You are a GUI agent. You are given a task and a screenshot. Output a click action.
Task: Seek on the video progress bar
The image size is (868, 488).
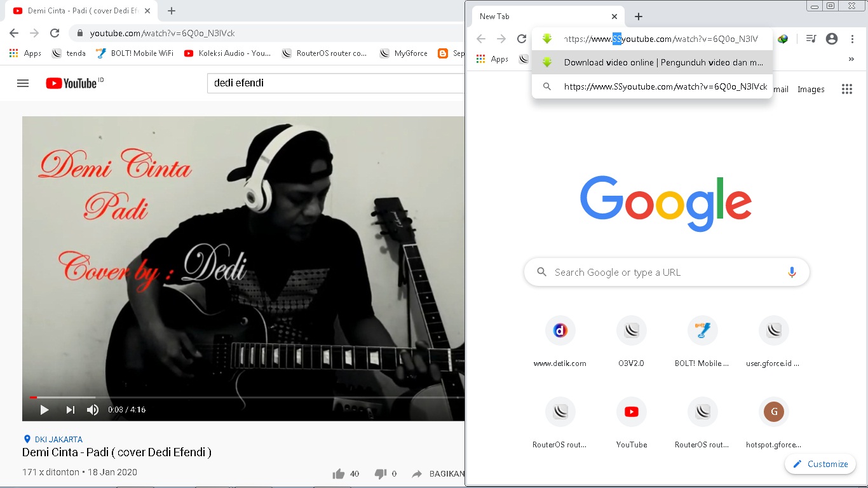[247, 397]
